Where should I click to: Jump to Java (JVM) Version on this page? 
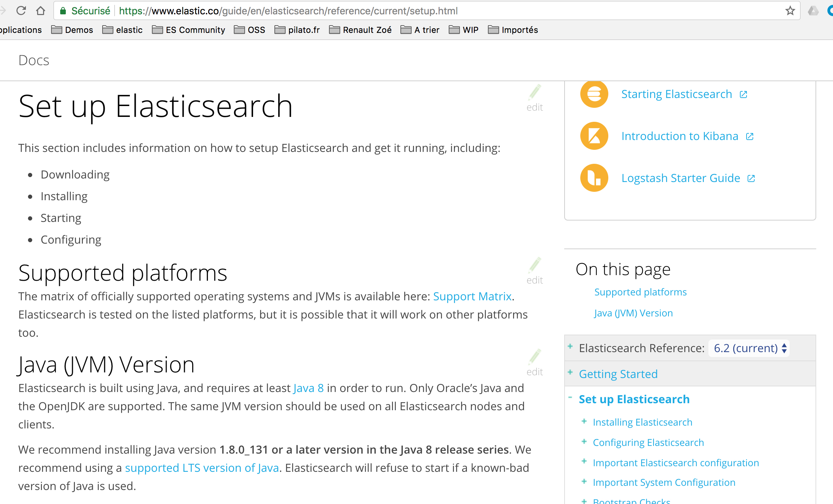click(x=633, y=313)
